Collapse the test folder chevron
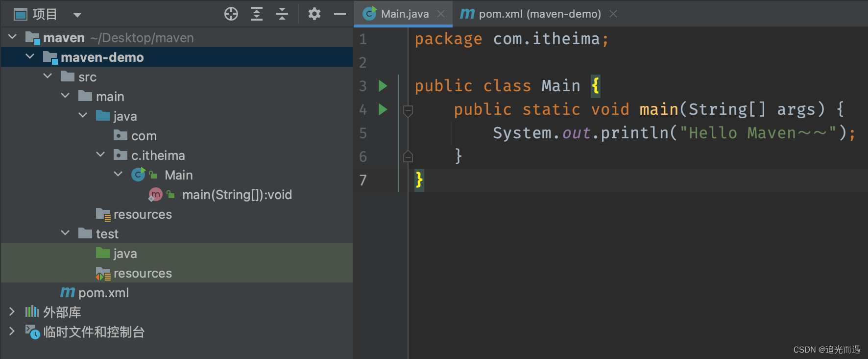This screenshot has width=868, height=359. 66,233
